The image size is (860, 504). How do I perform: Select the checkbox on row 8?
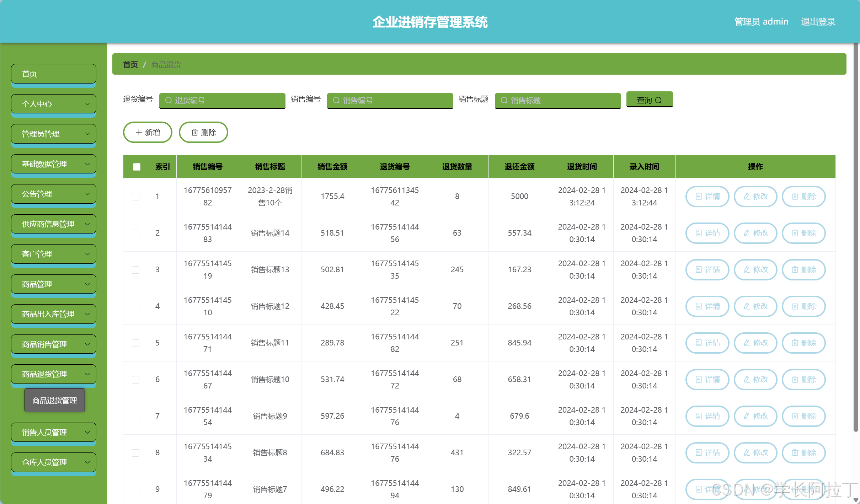tap(136, 453)
